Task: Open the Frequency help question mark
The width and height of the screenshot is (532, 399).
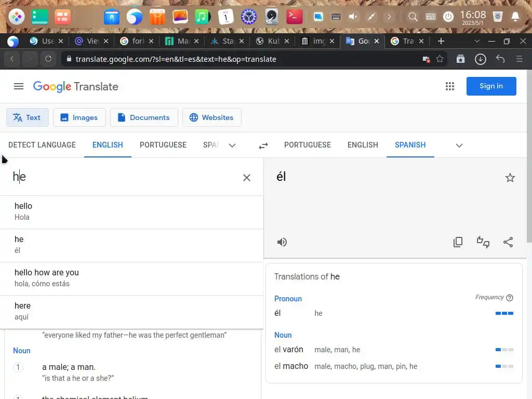Action: 509,298
